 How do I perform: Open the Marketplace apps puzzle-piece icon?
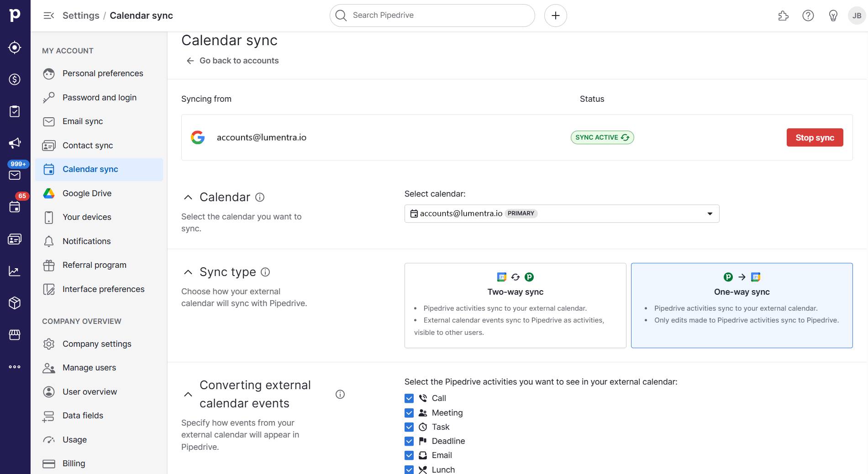click(x=783, y=15)
